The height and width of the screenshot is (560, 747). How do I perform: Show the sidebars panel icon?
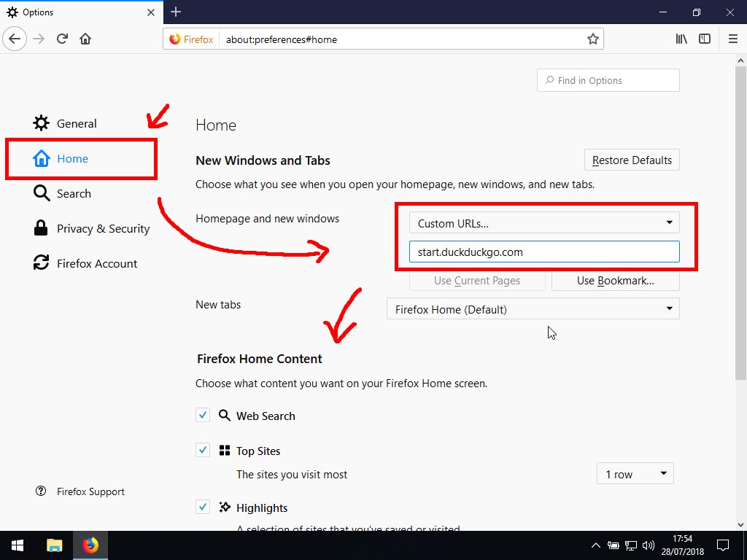click(x=705, y=39)
